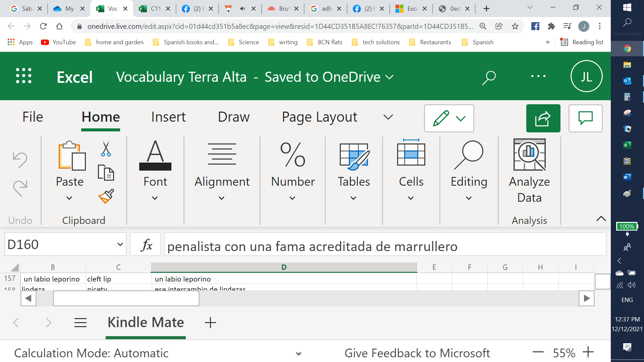Click the Copy icon in Clipboard
Screen dimensions: 644x362
[106, 173]
